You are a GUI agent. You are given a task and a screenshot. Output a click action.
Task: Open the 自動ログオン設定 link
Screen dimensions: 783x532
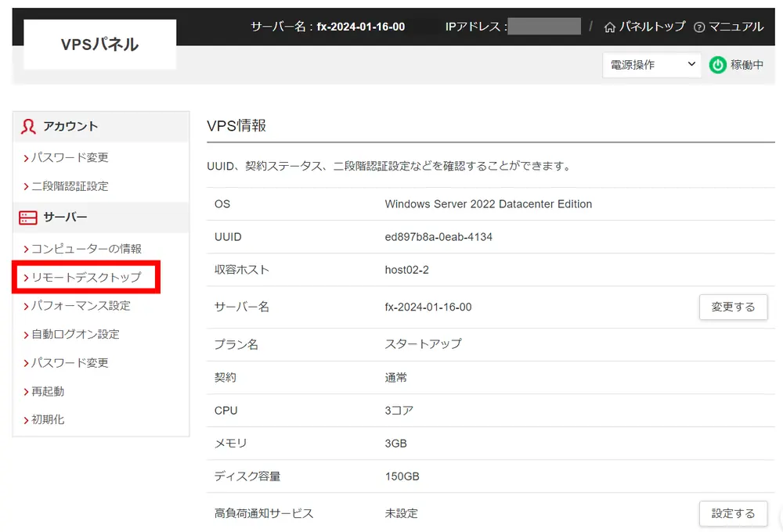75,334
